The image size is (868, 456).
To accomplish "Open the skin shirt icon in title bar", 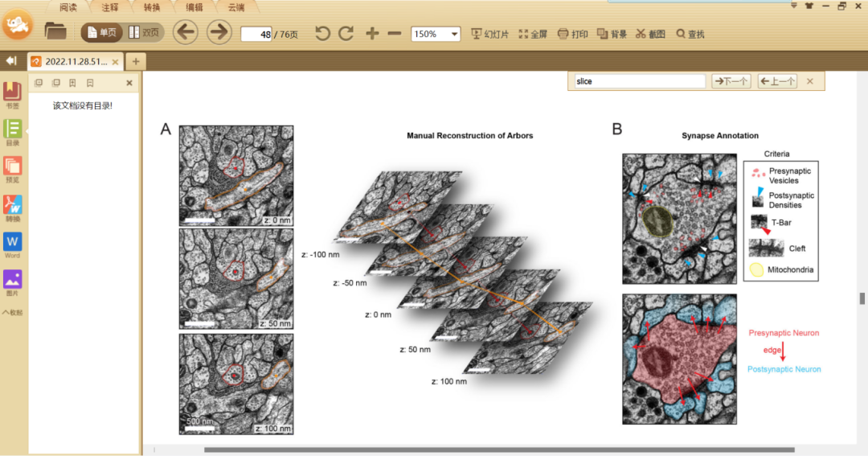I will [809, 6].
